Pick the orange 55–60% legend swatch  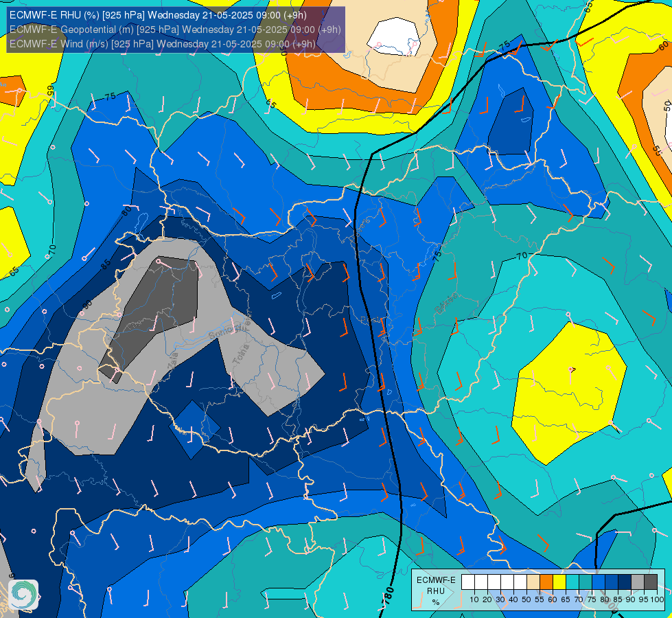(x=546, y=582)
